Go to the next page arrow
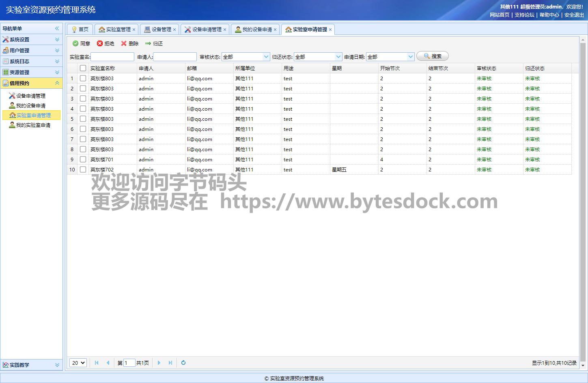Screen dimensions: 588x383 (x=159, y=363)
